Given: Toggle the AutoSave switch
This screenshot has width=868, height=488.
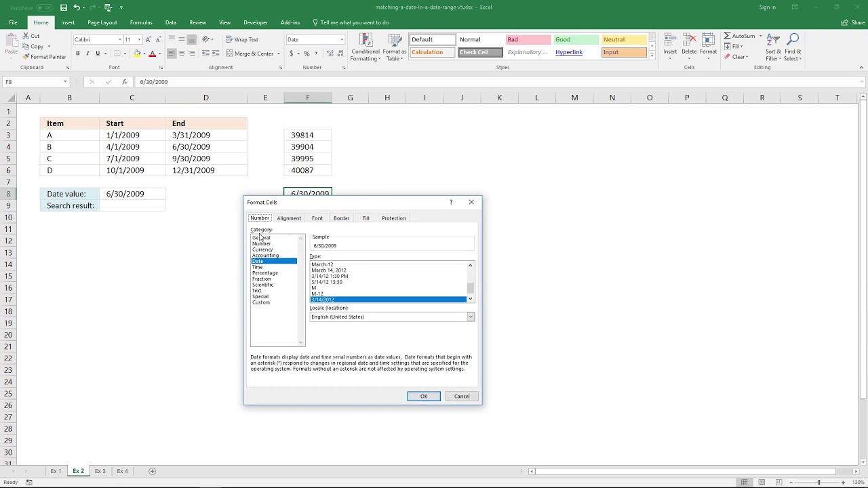Looking at the screenshot, I should (45, 7).
